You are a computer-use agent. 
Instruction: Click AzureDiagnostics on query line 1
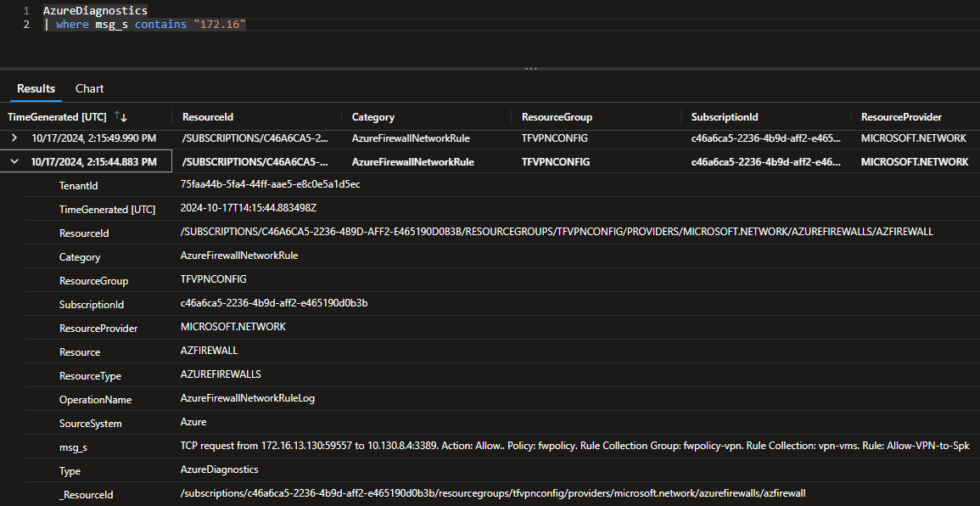click(95, 10)
